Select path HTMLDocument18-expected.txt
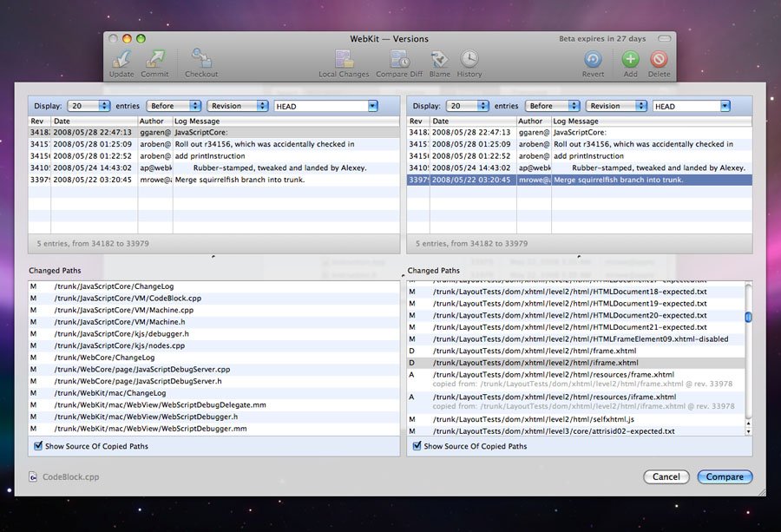Image resolution: width=781 pixels, height=532 pixels. 576,292
